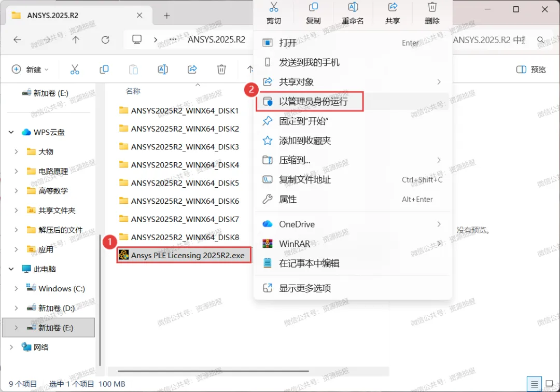Open WinRAR submenu
Screen dimensions: 560x392
coord(353,244)
